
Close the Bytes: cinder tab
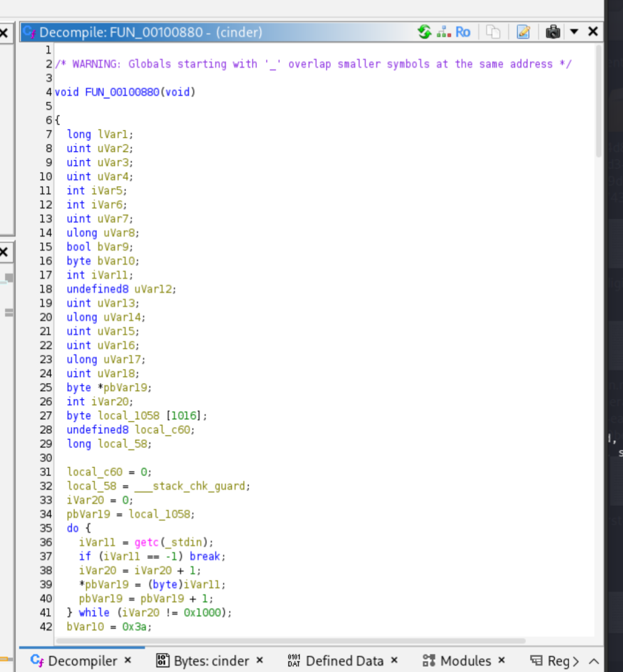[x=260, y=660]
